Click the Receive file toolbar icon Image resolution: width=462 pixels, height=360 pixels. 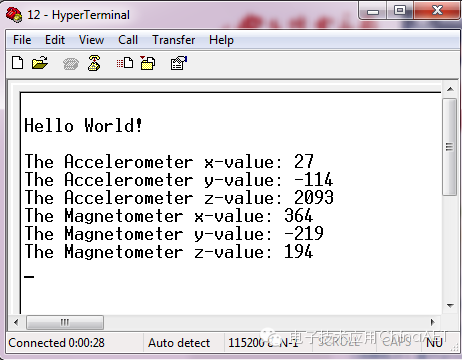point(148,63)
